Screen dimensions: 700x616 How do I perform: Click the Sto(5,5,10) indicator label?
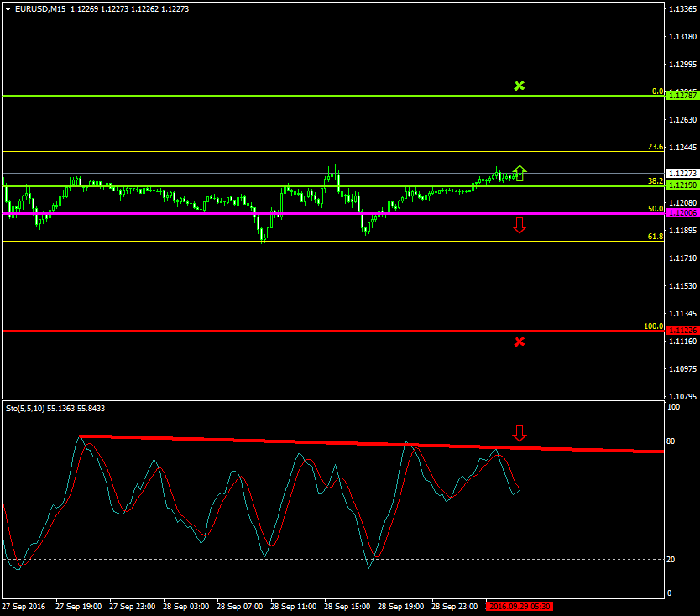48,408
